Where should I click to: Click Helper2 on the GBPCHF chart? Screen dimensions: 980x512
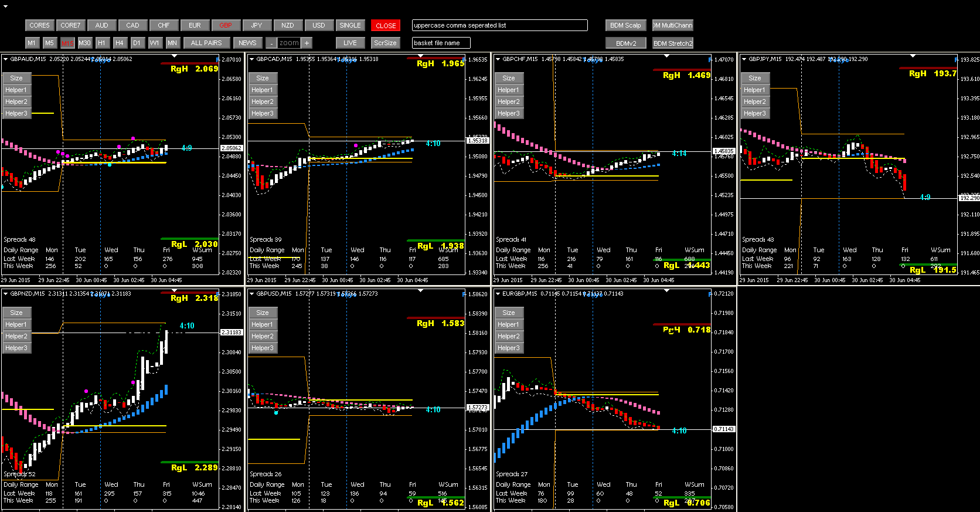tap(509, 101)
